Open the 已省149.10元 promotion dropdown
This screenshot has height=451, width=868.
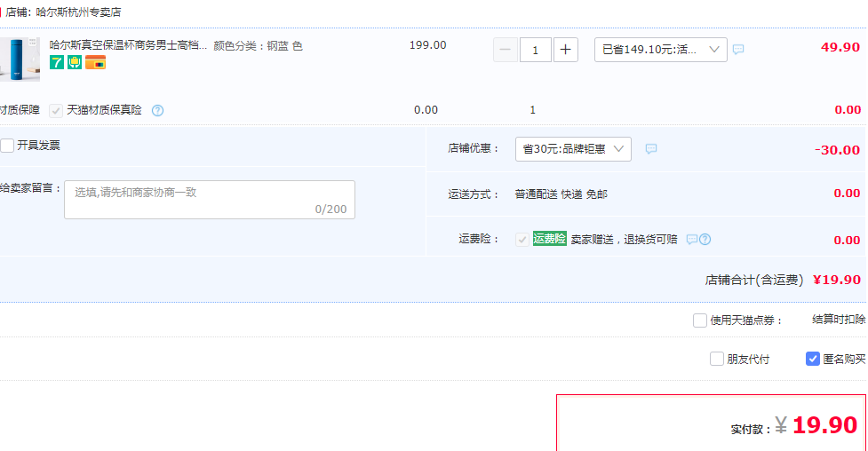click(660, 50)
